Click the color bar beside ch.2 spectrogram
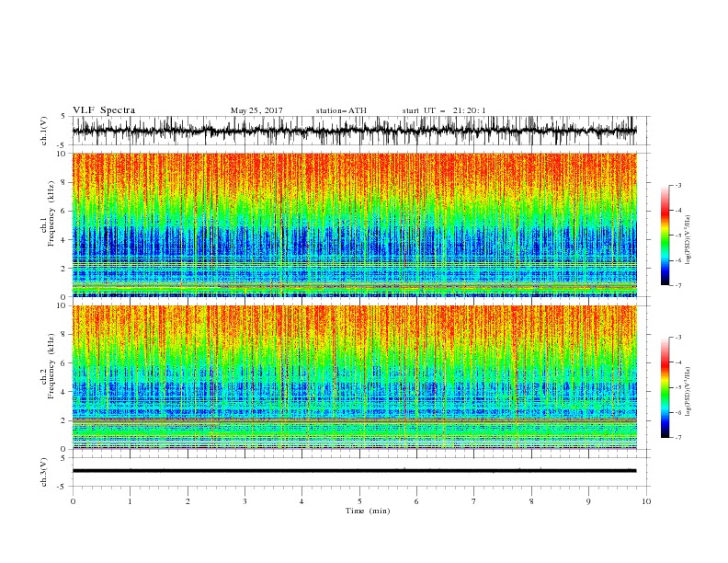Screen dimensions: 728x563 pyautogui.click(x=665, y=387)
